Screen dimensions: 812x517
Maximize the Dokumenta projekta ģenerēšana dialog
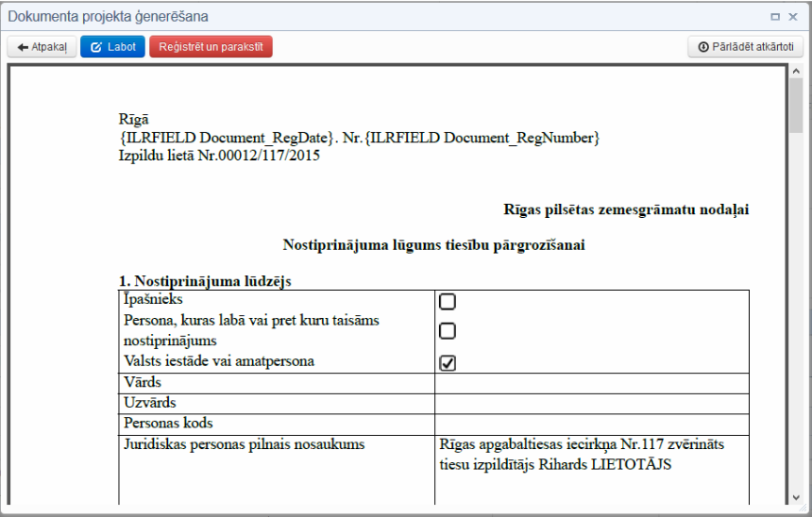(775, 16)
